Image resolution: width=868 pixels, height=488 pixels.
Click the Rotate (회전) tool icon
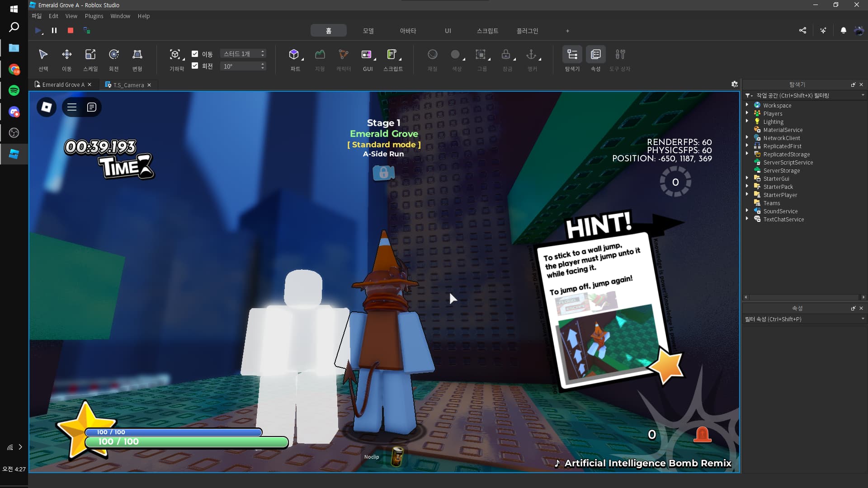pos(113,55)
